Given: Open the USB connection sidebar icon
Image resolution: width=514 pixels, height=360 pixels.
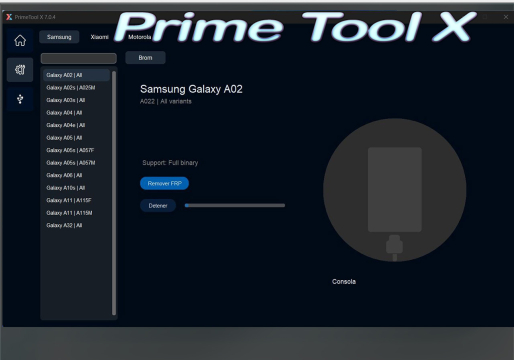Looking at the screenshot, I should (x=20, y=99).
